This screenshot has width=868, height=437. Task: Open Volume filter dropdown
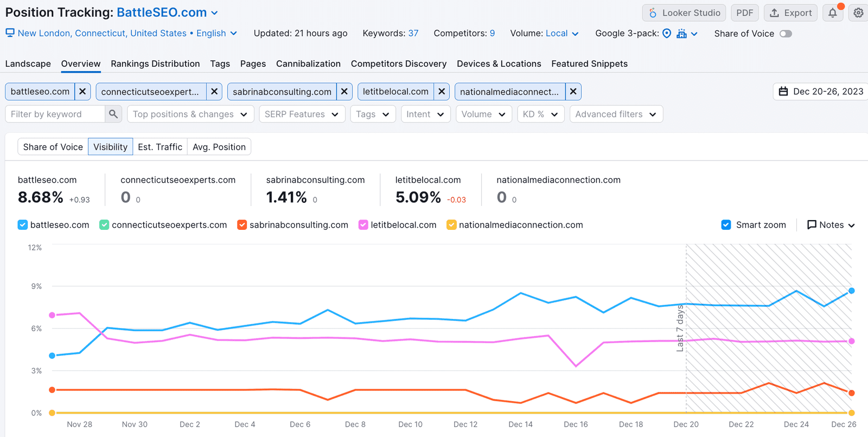click(x=484, y=114)
